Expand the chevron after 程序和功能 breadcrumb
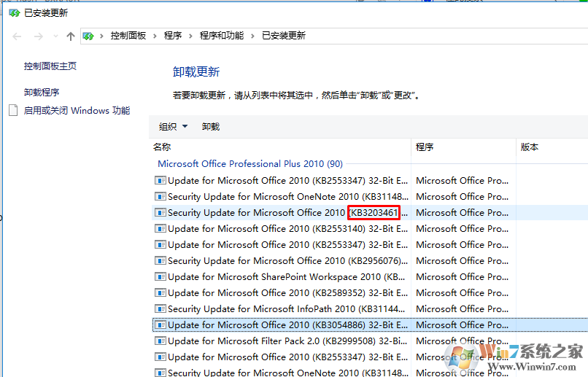The height and width of the screenshot is (377, 588). click(252, 36)
